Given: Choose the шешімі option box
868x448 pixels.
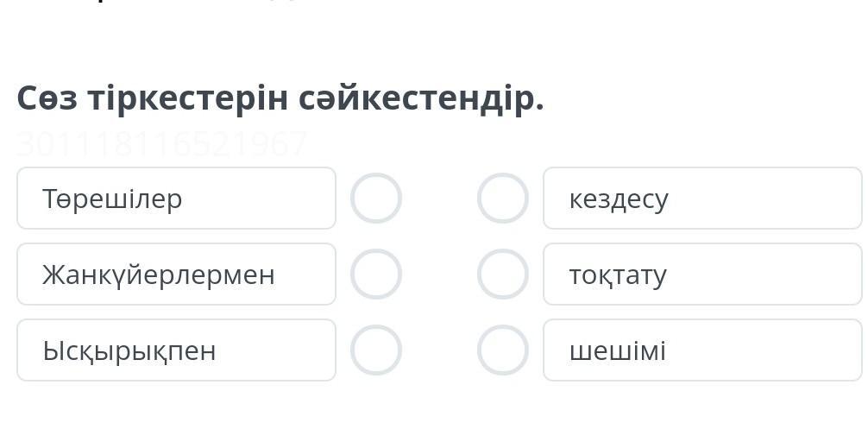Looking at the screenshot, I should [x=702, y=350].
